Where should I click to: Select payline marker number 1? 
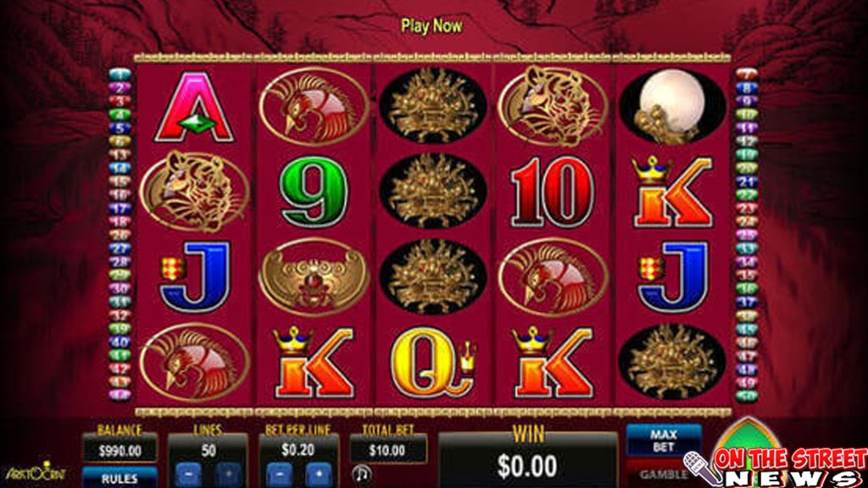[x=120, y=75]
